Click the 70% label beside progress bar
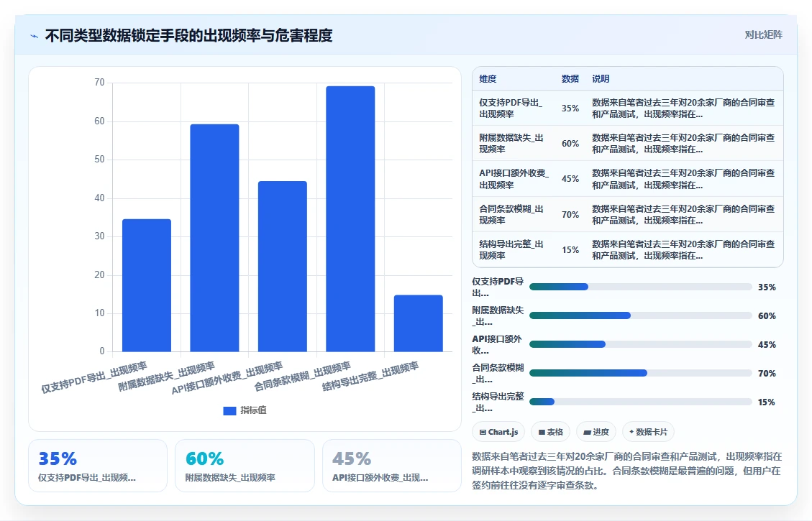Viewport: 812px width, 521px height. click(x=767, y=373)
